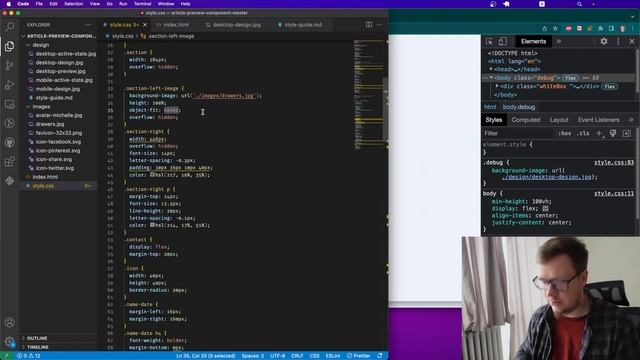
Task: Open DevTools customize kebab menu
Action: (618, 41)
